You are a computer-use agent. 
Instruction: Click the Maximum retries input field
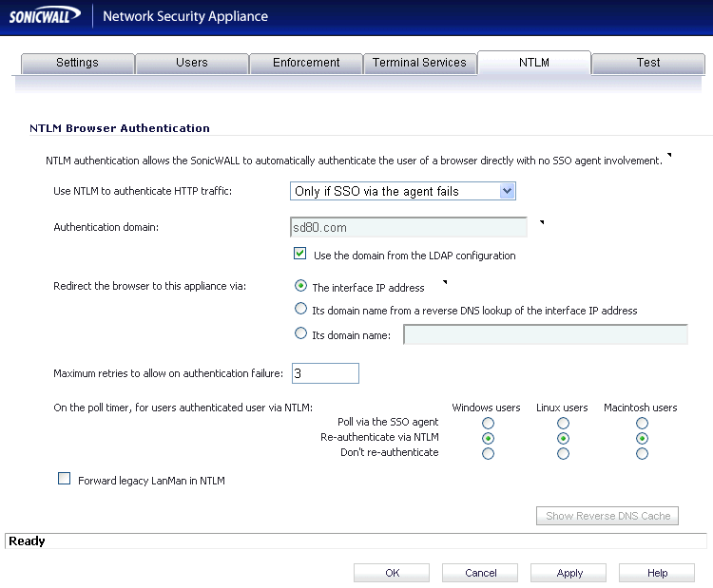coord(324,373)
